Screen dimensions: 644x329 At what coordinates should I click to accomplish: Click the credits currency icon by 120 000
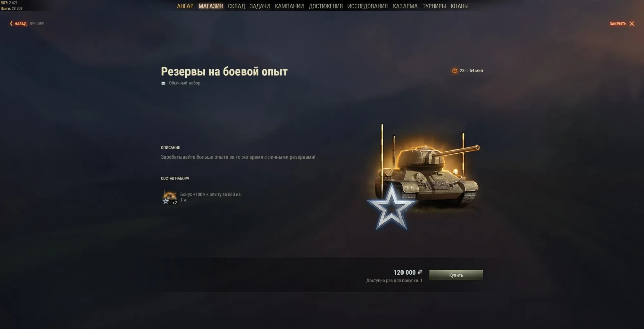tap(420, 272)
